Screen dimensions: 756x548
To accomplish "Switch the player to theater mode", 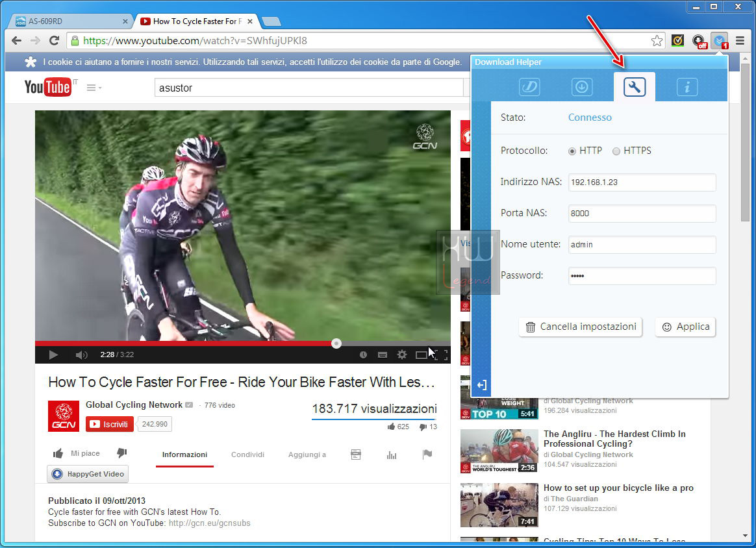I will point(422,355).
